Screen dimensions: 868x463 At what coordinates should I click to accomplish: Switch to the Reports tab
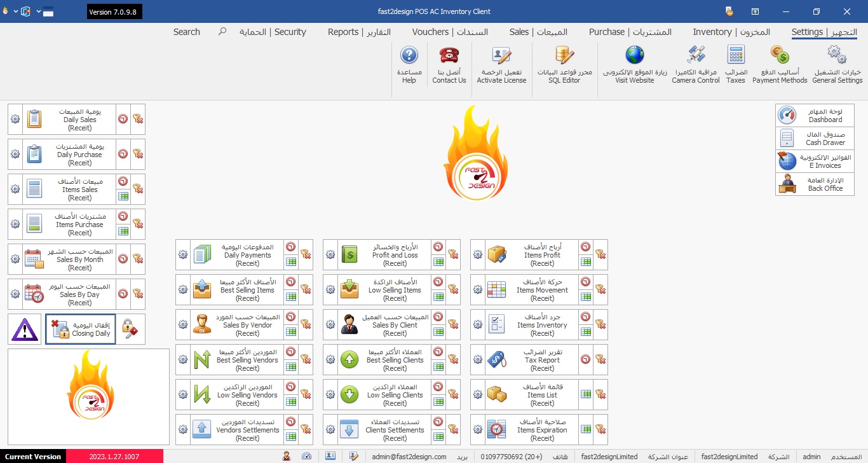(359, 32)
